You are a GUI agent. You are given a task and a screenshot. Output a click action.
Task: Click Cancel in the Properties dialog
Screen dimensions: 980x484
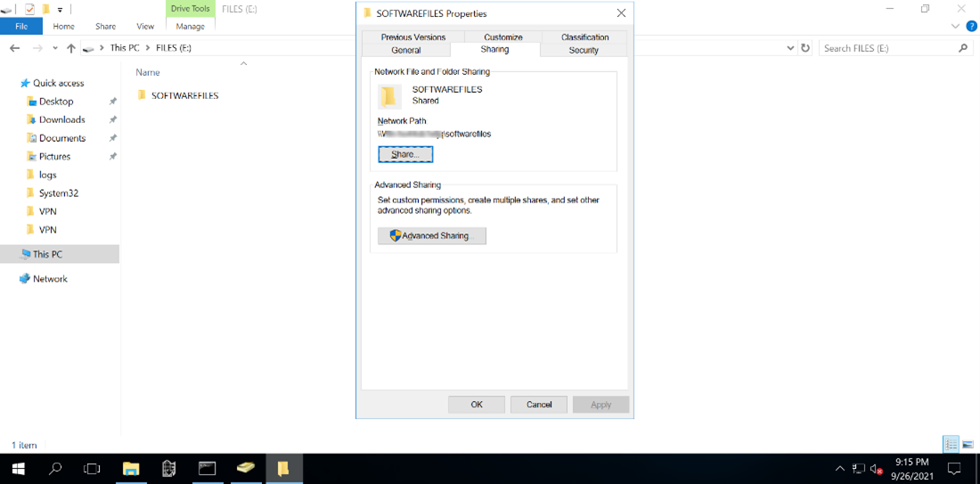pos(539,405)
